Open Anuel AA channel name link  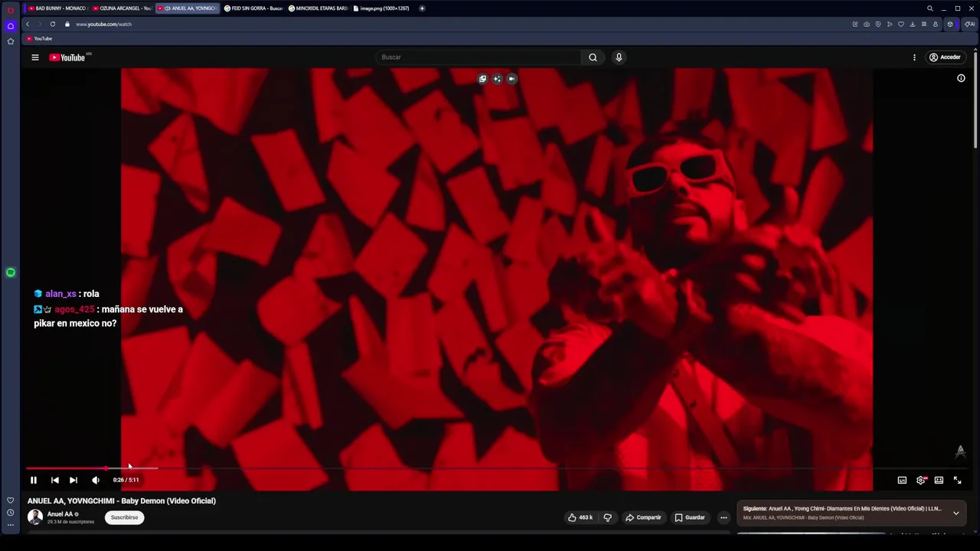point(60,514)
